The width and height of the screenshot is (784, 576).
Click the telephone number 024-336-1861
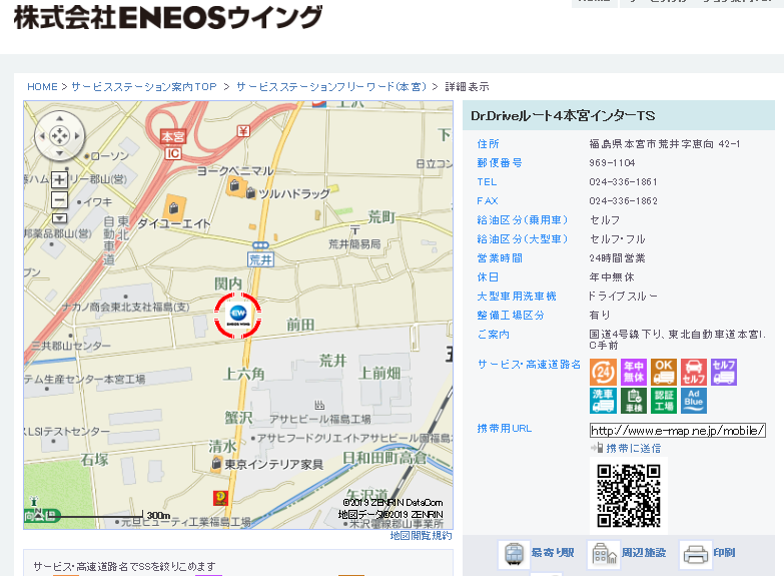click(623, 182)
